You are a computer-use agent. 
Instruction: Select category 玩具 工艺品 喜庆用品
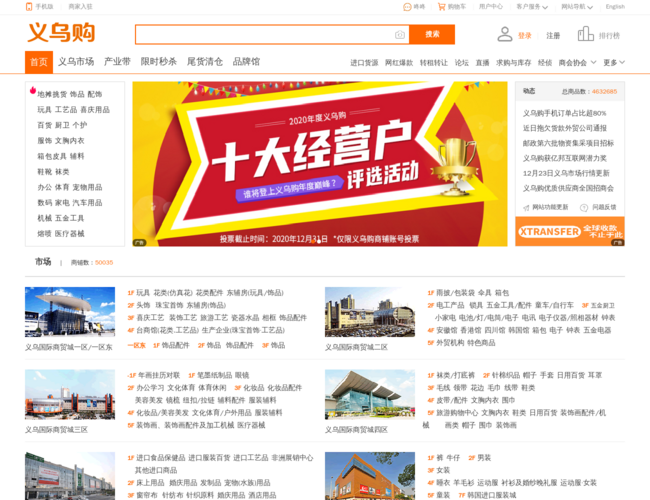click(x=73, y=110)
